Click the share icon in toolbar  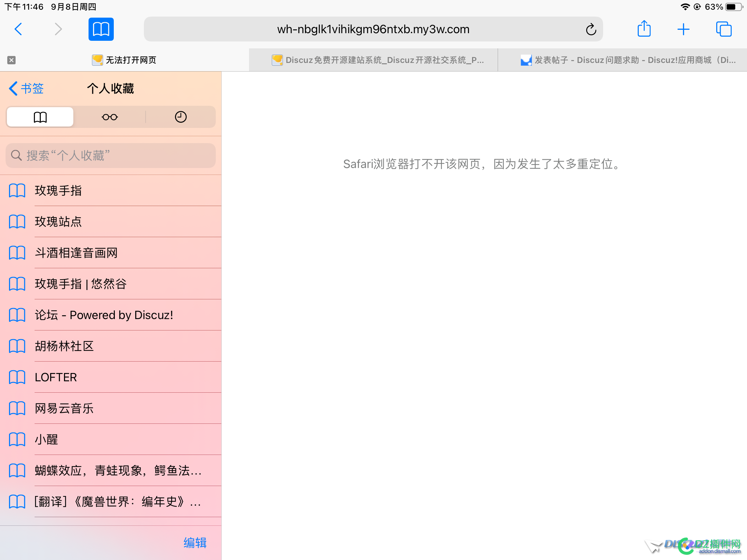[x=645, y=29]
